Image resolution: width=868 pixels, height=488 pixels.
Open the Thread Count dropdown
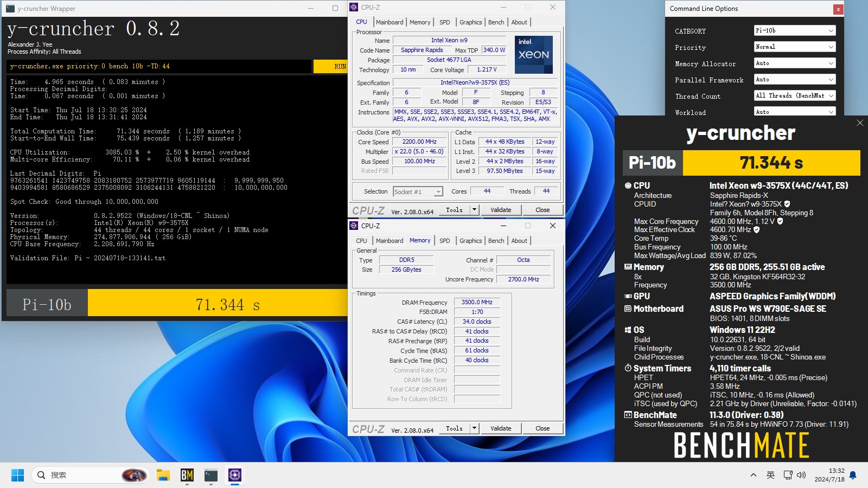point(795,95)
